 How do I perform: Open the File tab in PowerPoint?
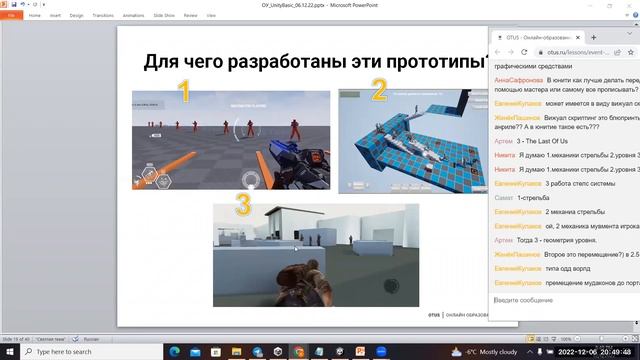pos(11,16)
